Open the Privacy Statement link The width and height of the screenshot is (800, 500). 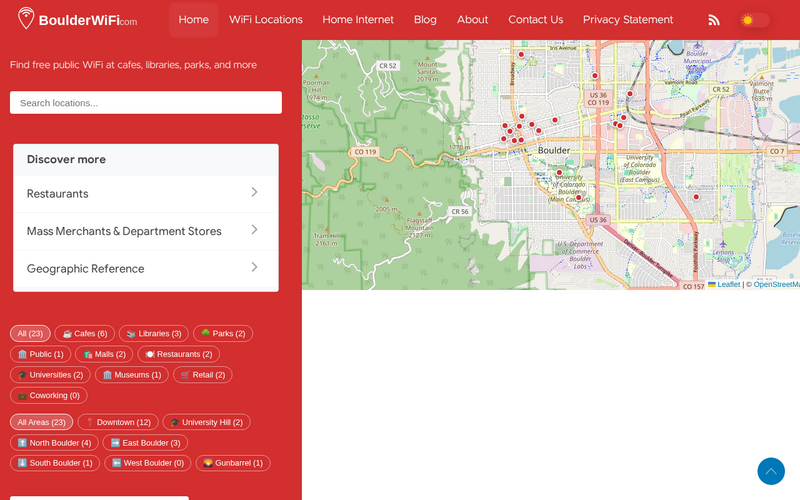(x=628, y=20)
